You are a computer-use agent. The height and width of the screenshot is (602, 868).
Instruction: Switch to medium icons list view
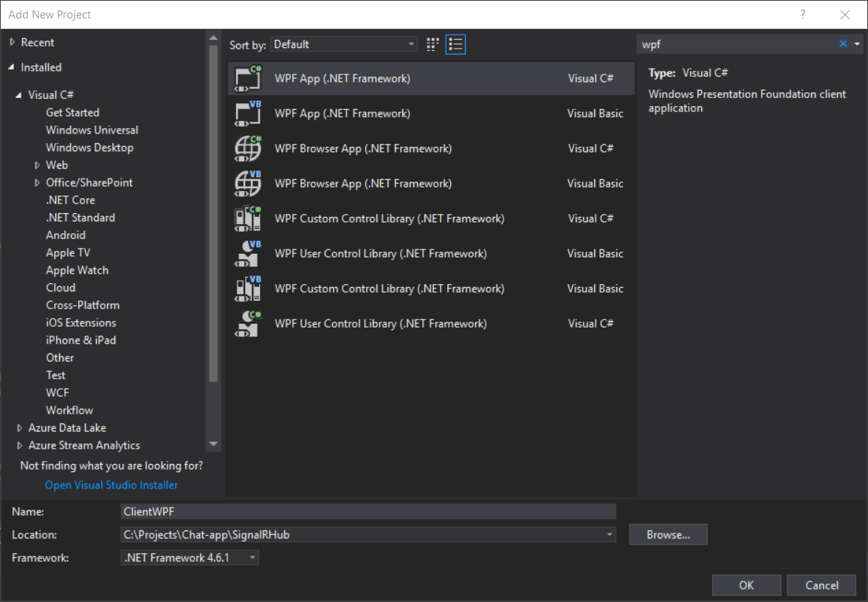coord(455,44)
